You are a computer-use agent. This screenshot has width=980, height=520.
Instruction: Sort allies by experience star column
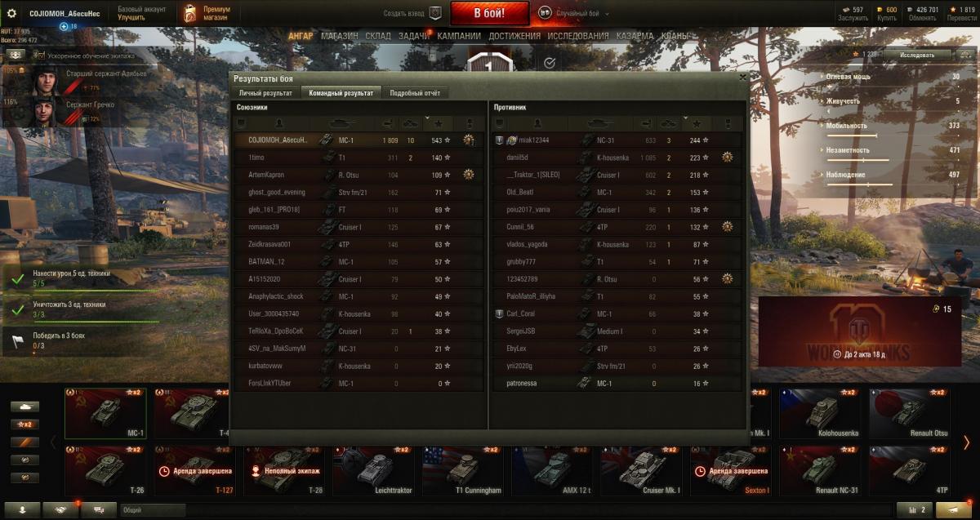(x=439, y=123)
